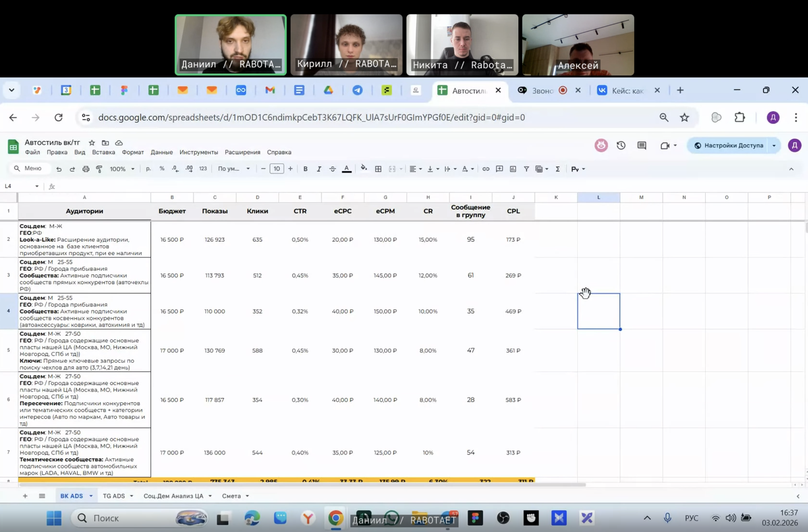Toggle star for the document title
This screenshot has height=532, width=808.
pyautogui.click(x=92, y=142)
